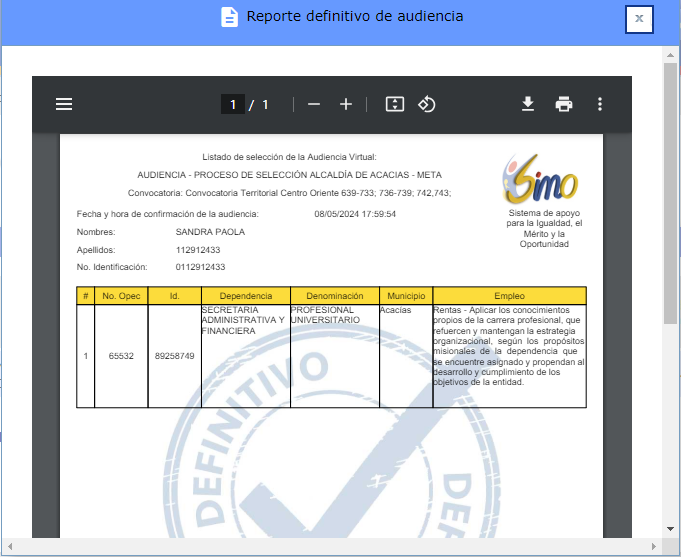Toggle the fit to page button
The width and height of the screenshot is (681, 557).
(x=395, y=104)
